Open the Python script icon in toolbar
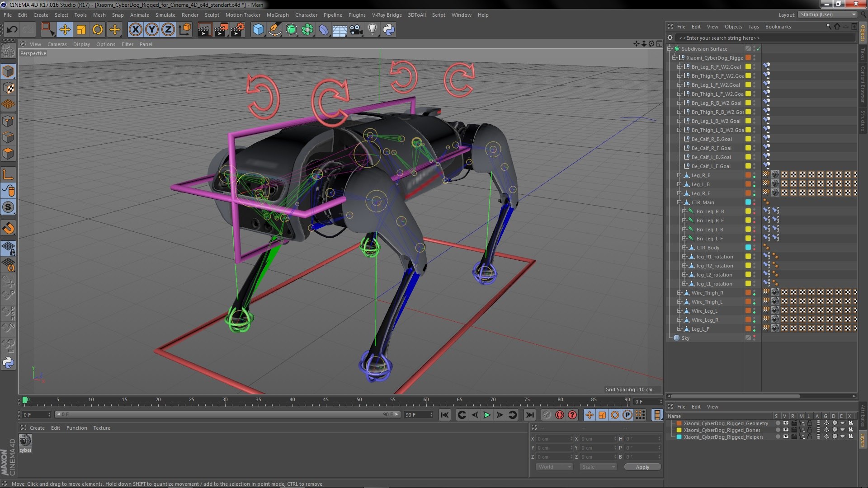This screenshot has width=868, height=488. [x=389, y=30]
